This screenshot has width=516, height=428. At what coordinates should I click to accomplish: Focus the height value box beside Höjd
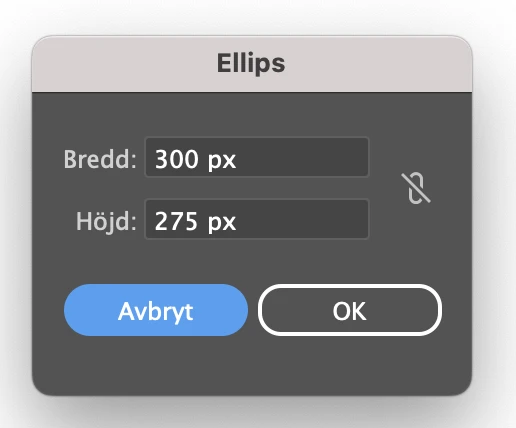click(257, 219)
